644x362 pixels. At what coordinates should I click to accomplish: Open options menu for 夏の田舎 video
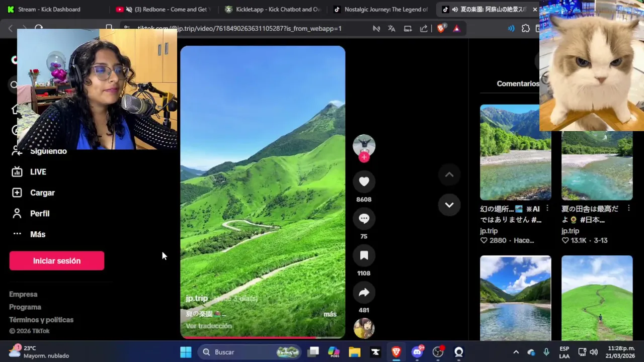(629, 209)
